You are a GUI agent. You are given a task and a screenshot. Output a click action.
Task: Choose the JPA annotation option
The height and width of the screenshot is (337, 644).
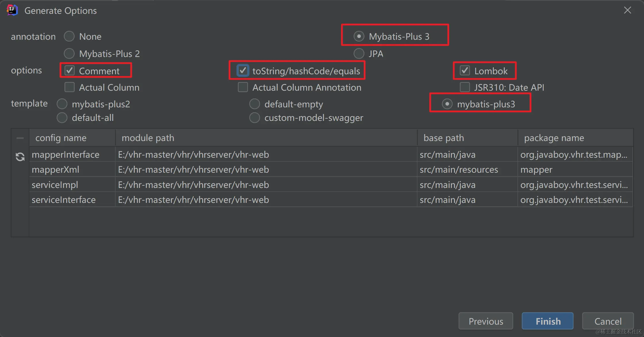[359, 54]
